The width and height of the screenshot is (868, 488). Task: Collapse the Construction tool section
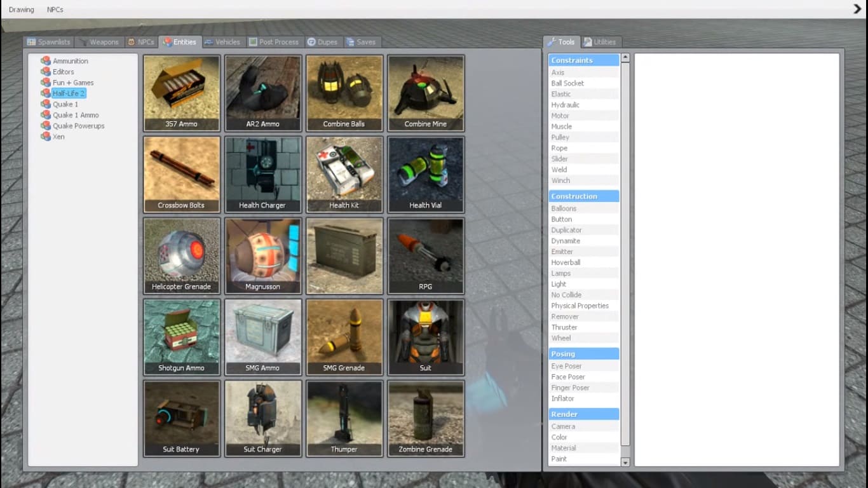point(584,196)
